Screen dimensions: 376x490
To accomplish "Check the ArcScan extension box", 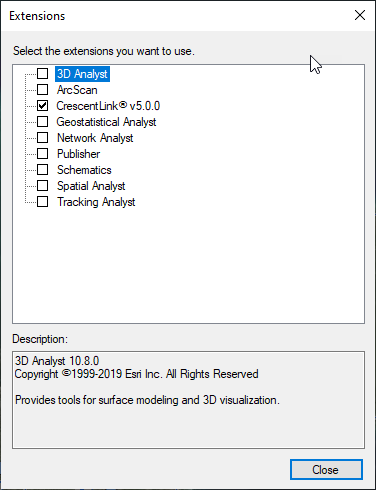I will [42, 90].
